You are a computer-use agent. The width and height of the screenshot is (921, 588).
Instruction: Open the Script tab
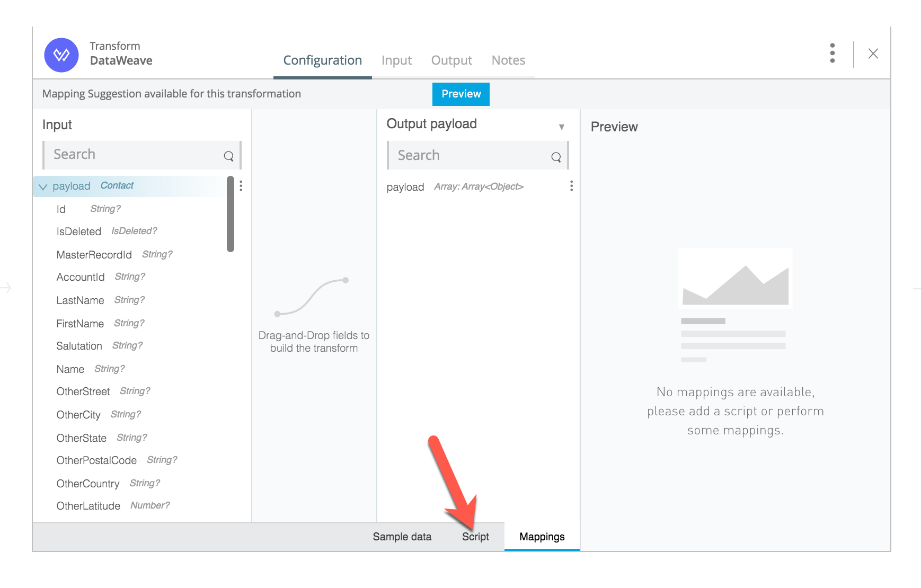tap(475, 537)
